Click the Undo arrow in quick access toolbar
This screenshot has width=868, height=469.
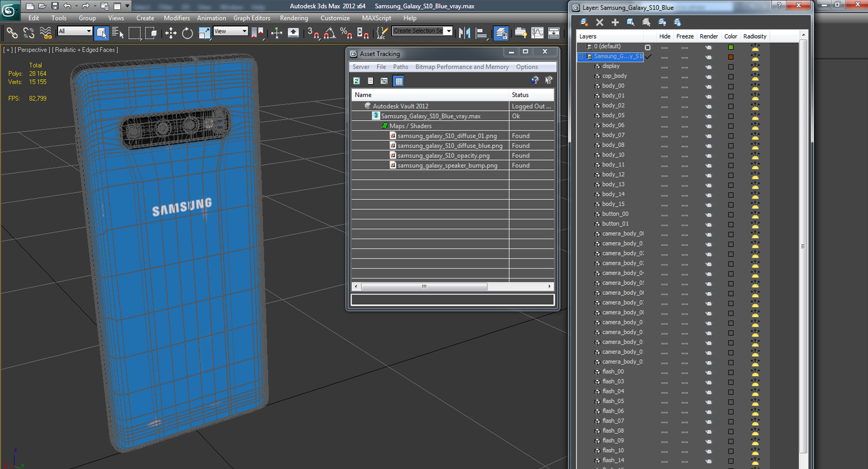click(x=68, y=6)
